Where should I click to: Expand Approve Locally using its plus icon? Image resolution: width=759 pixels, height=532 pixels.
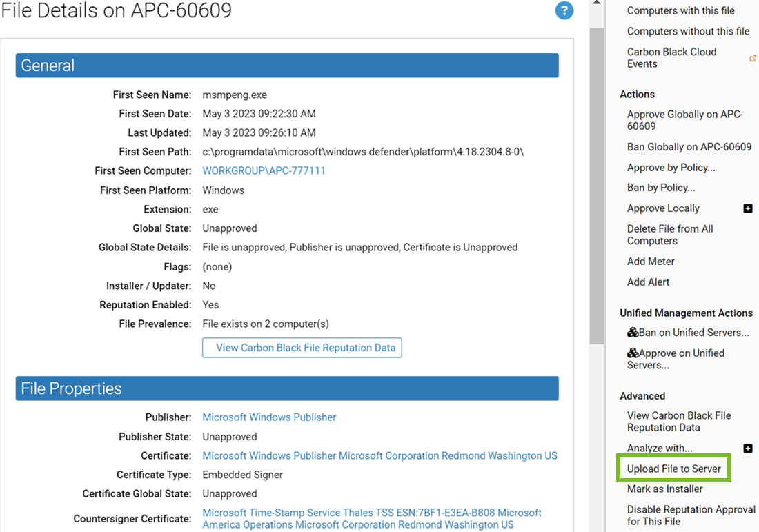pos(748,208)
